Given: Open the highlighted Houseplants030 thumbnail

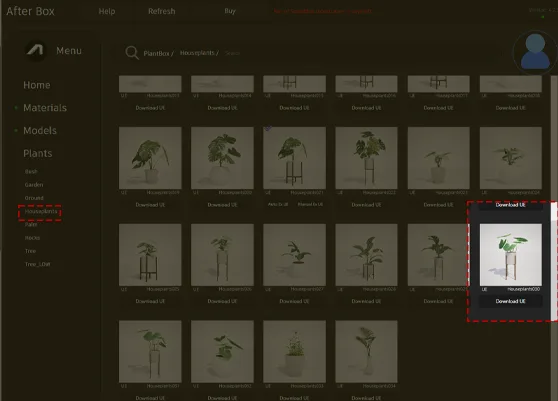Looking at the screenshot, I should (x=511, y=255).
